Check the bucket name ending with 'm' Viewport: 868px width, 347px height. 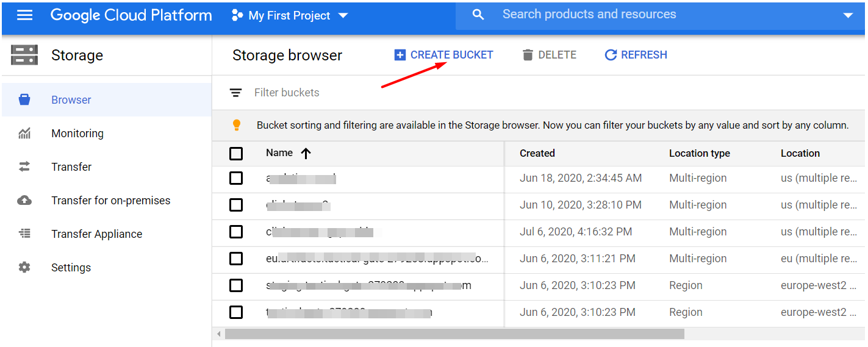point(236,285)
